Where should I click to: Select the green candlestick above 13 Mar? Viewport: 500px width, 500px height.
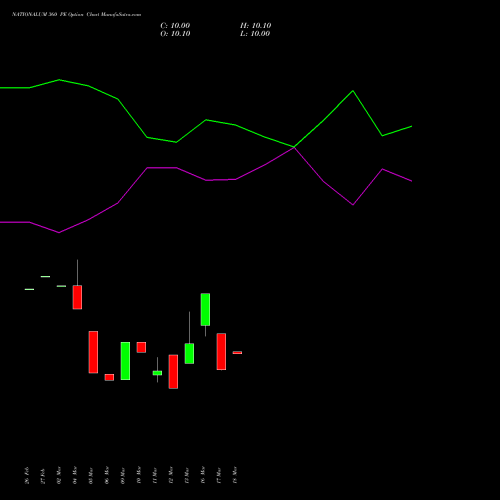(x=189, y=353)
